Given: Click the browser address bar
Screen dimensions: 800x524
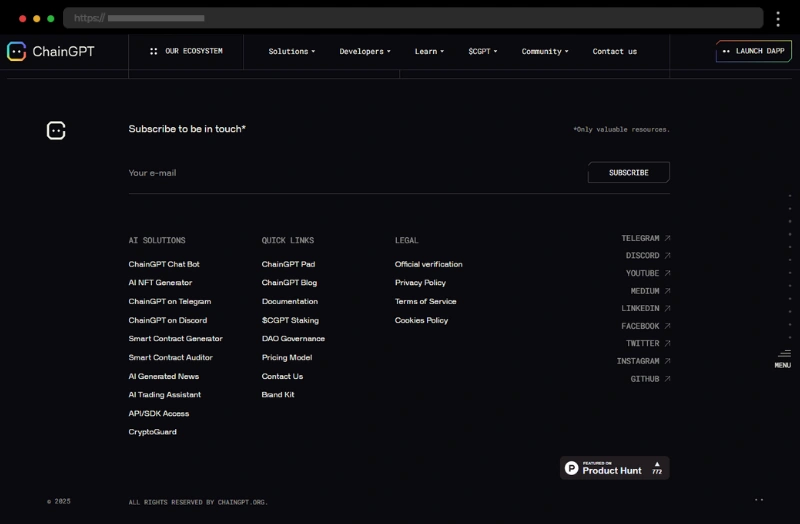Looking at the screenshot, I should point(413,18).
